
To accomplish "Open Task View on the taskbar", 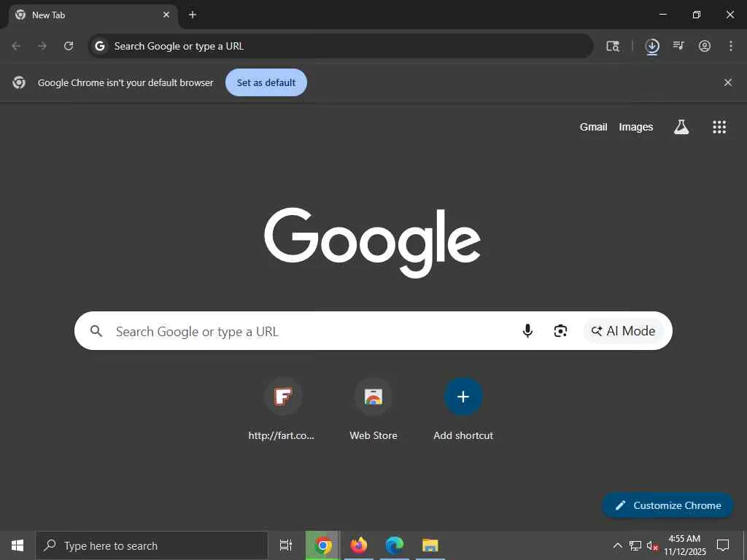I will click(x=286, y=545).
